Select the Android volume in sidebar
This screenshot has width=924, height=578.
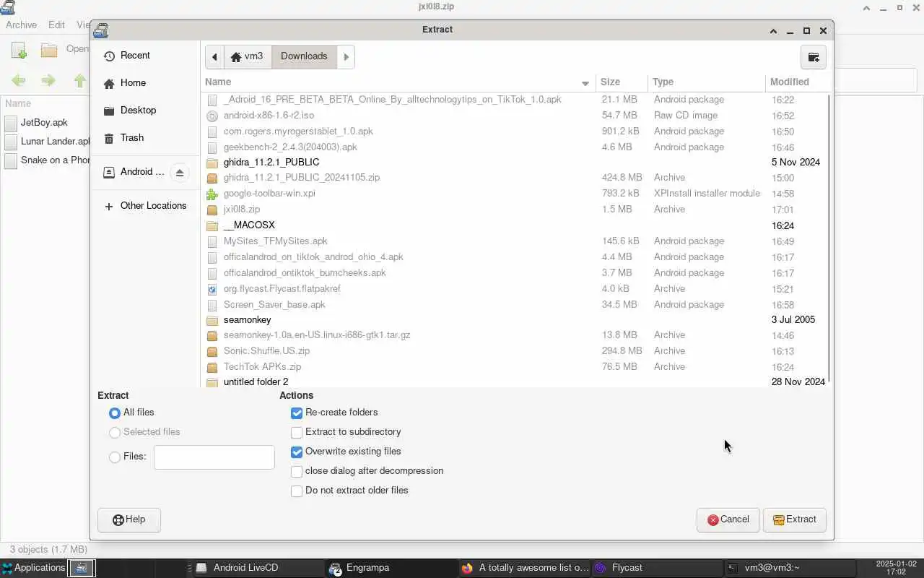coord(134,172)
